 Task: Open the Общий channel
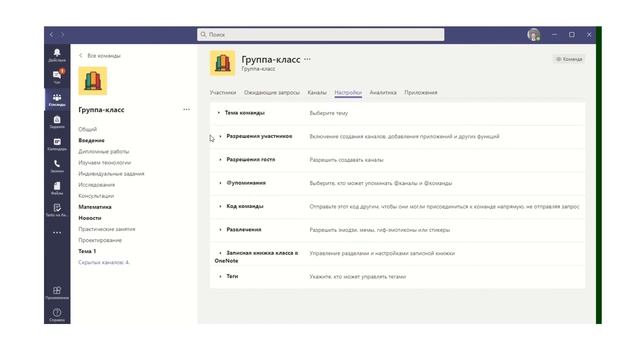pos(88,129)
